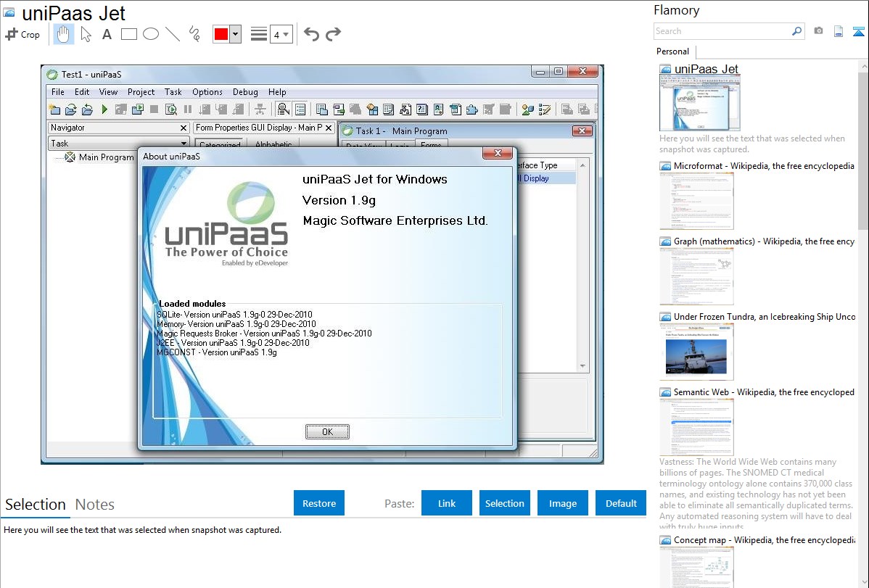
Task: Paste as Image button
Action: (x=562, y=503)
